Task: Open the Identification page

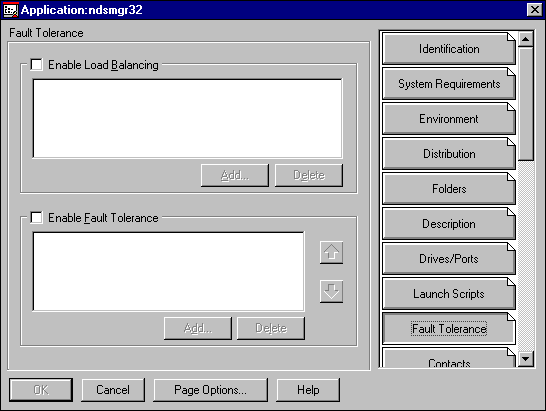Action: point(448,49)
